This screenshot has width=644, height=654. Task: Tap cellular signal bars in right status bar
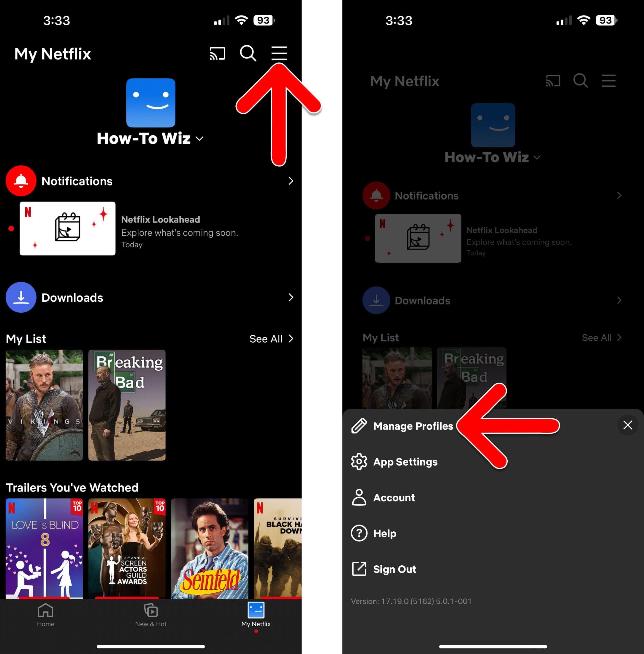(564, 21)
